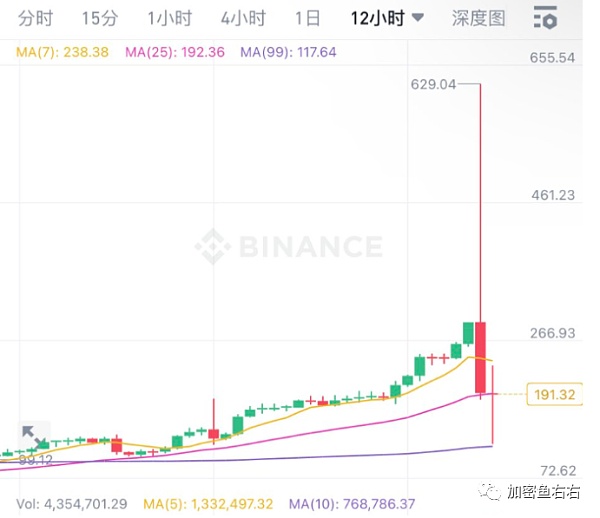Click the current price tag 191.32

[x=554, y=394]
